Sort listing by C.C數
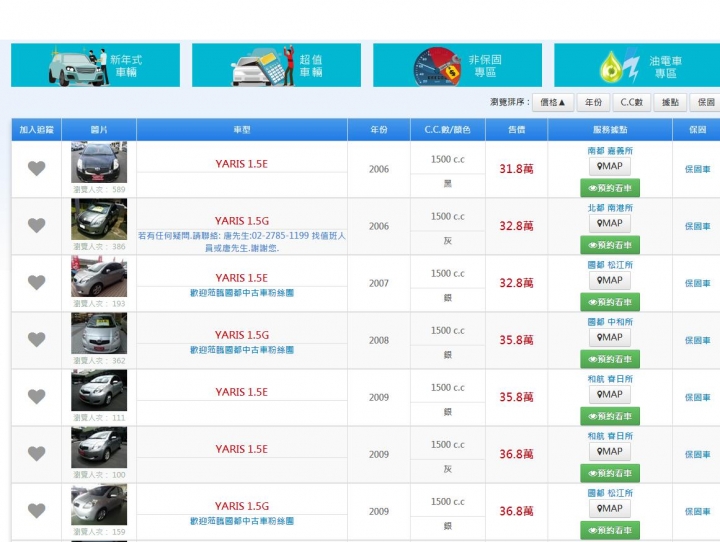Viewport: 720px width, 542px height. click(x=631, y=102)
